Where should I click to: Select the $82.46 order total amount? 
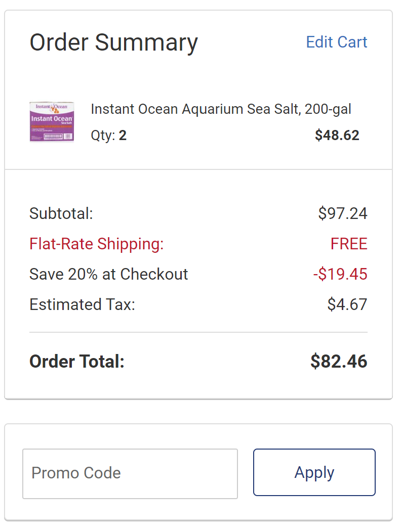point(339,362)
